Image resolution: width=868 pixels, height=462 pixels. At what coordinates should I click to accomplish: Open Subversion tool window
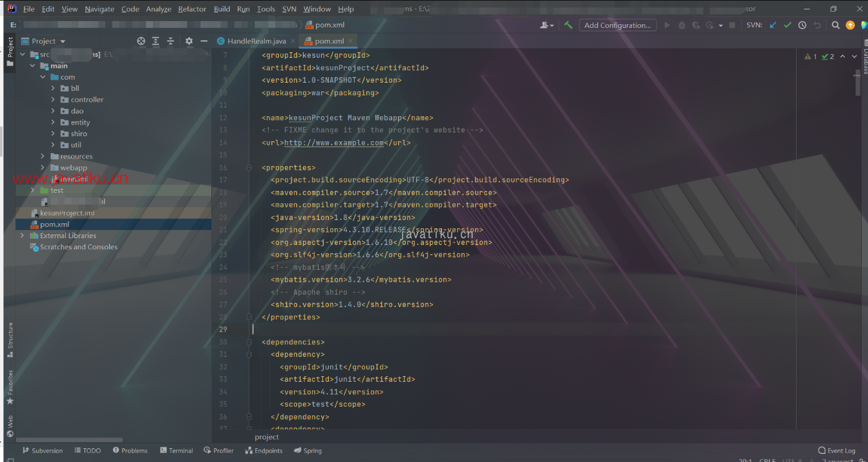click(42, 451)
